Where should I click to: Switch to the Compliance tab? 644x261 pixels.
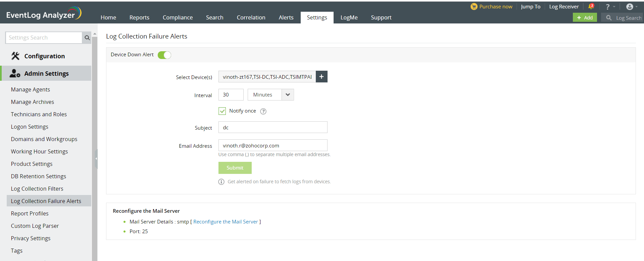[178, 17]
